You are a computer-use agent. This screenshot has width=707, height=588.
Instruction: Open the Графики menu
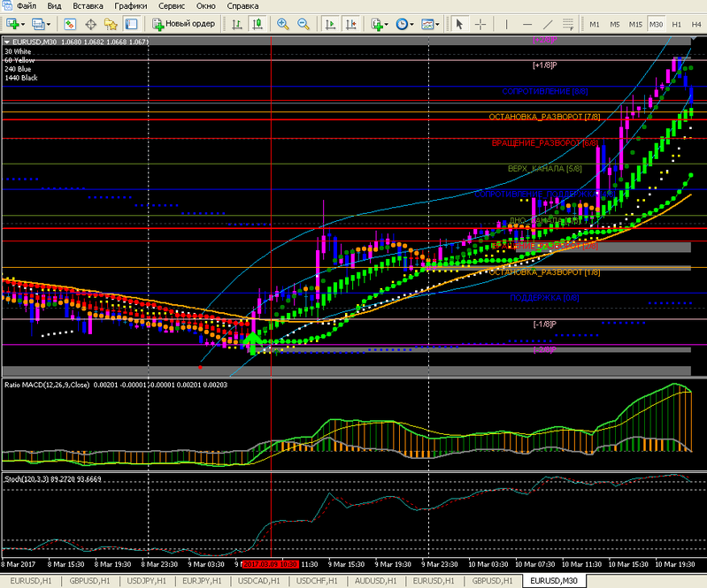pos(131,6)
